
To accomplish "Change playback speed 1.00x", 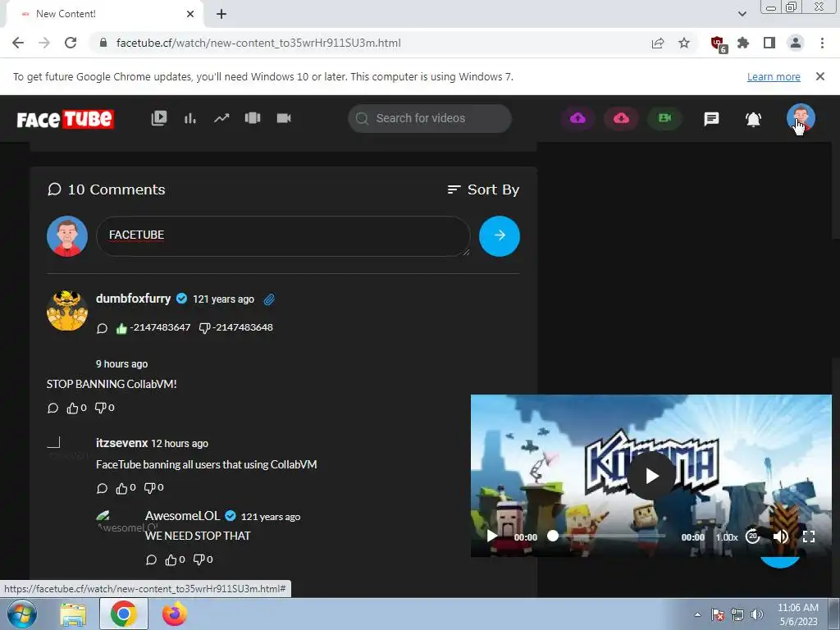I will coord(727,536).
